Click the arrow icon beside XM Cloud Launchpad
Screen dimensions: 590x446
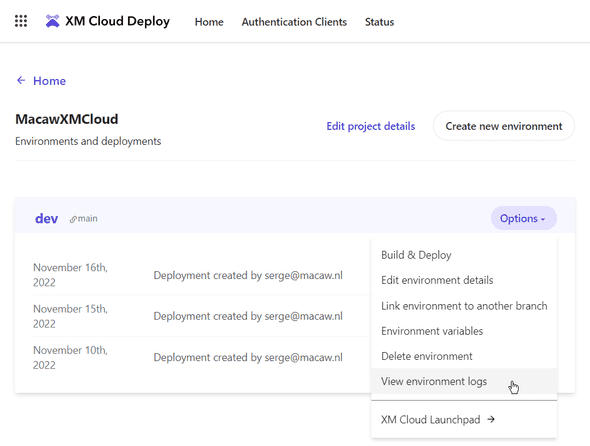click(491, 419)
